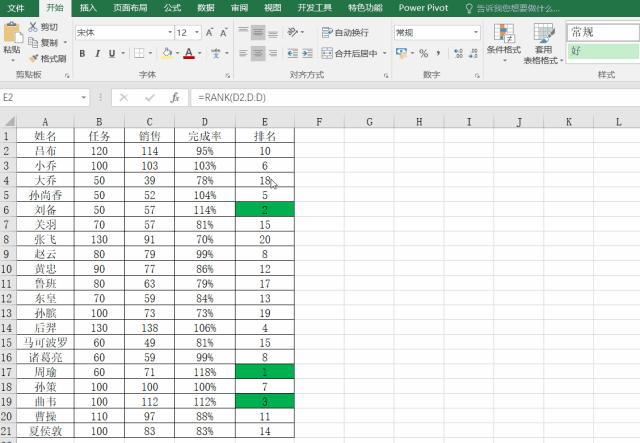Open font color dropdown arrow
The width and height of the screenshot is (640, 443).
[200, 53]
